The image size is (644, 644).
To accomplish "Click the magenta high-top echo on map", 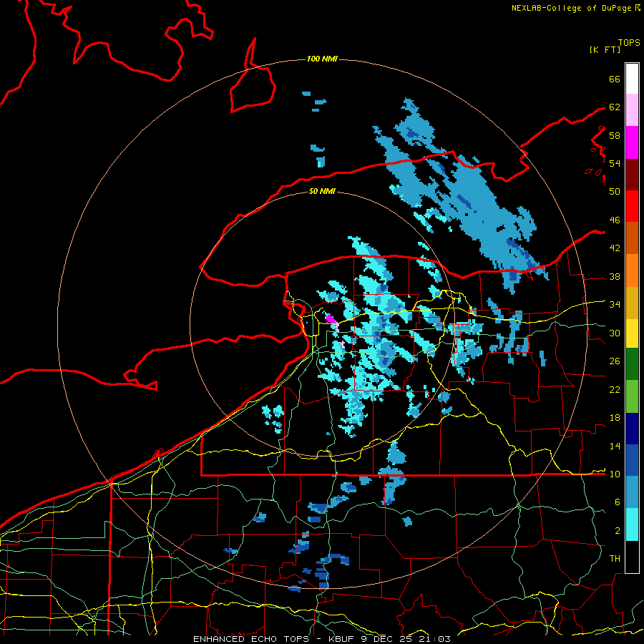I will point(331,320).
